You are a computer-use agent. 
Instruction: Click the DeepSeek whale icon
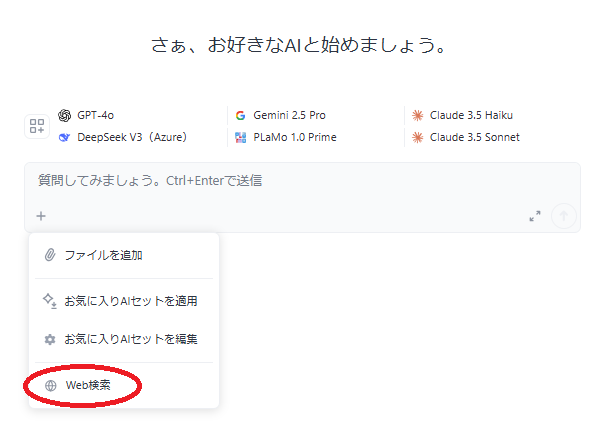point(64,137)
